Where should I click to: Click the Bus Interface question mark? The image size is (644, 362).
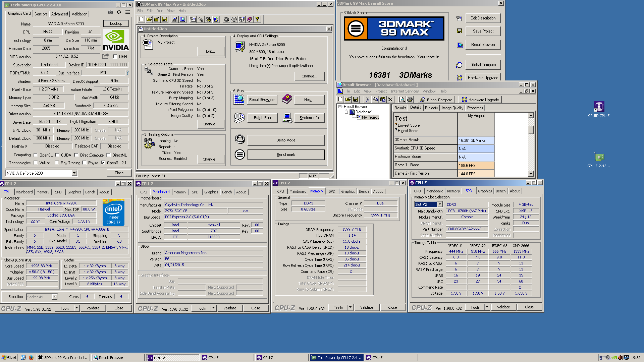tap(127, 73)
